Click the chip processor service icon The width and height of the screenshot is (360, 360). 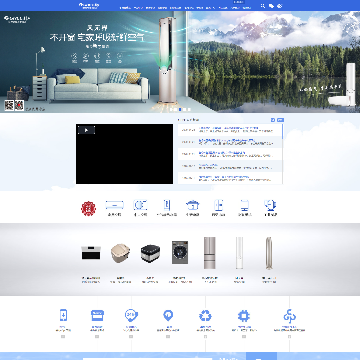pyautogui.click(x=244, y=315)
